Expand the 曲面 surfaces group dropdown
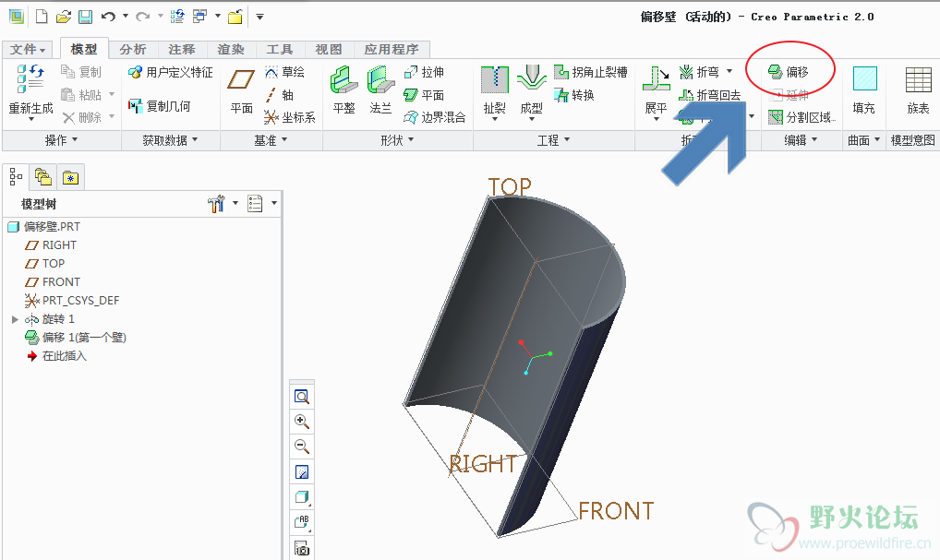940x560 pixels. 864,140
